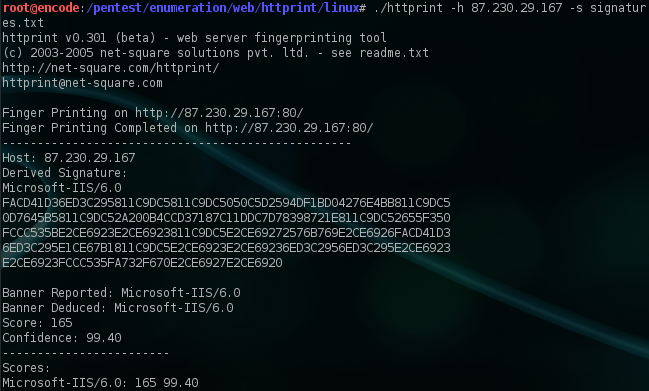Click Microsoft-IIS/6.0 under Derived Signature
649x391 pixels.
pos(62,188)
